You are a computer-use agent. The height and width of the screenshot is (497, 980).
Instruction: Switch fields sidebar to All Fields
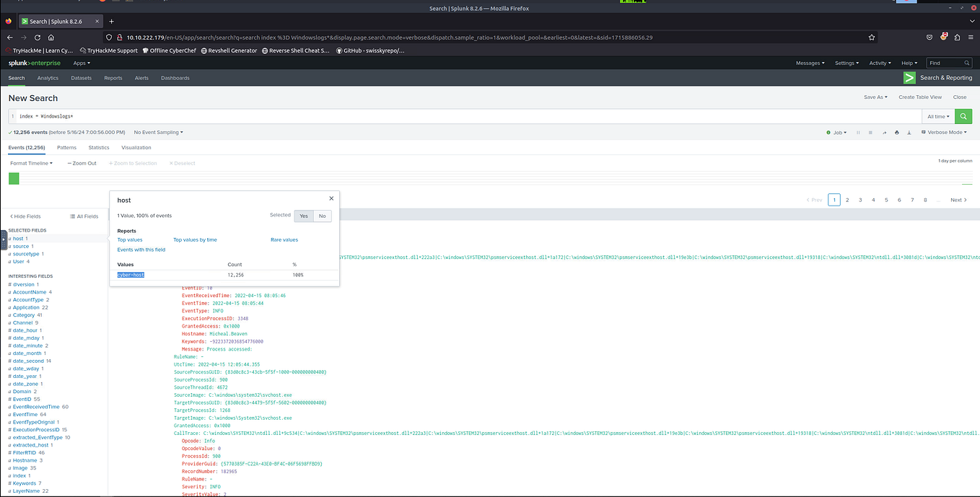(x=85, y=216)
